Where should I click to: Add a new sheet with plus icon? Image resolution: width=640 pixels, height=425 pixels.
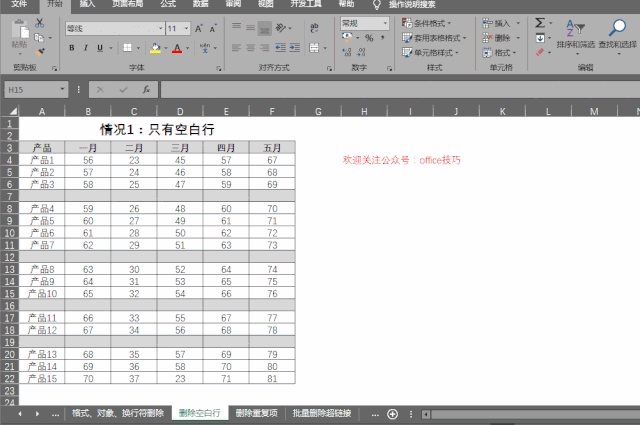tap(392, 414)
